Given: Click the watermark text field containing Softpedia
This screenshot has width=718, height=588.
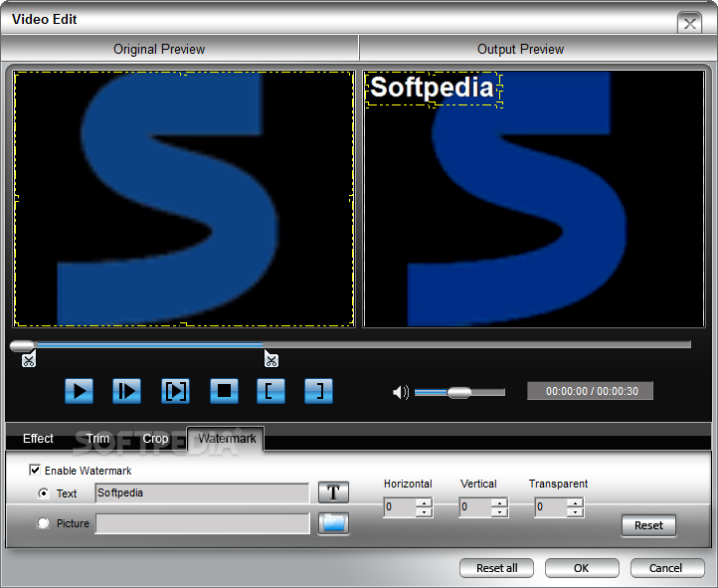Looking at the screenshot, I should click(202, 493).
